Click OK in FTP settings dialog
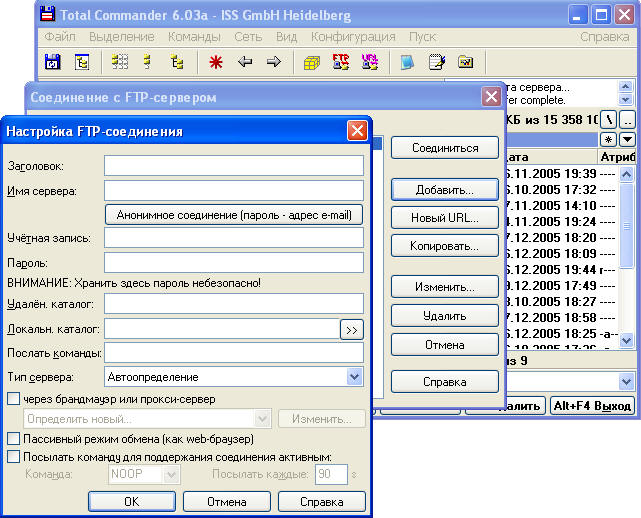Viewport: 641px width, 518px height. [x=132, y=501]
